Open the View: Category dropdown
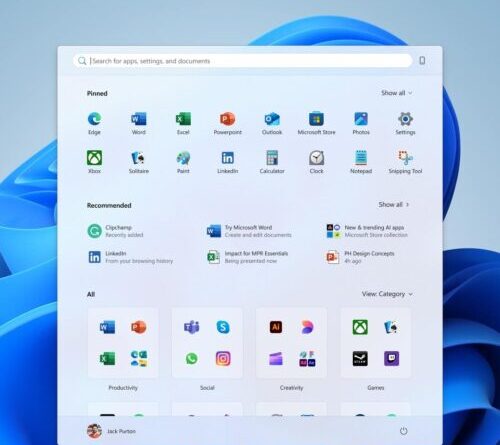Viewport: 500px width, 445px height. point(387,294)
